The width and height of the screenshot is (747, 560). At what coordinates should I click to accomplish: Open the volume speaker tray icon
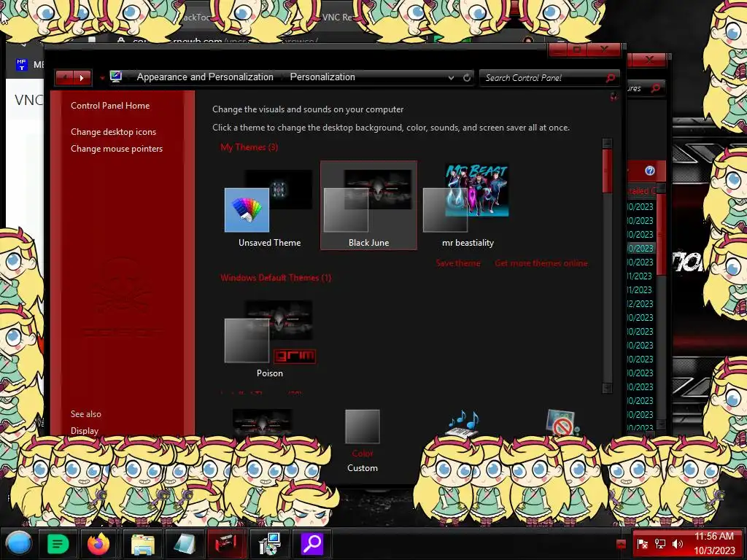pos(677,544)
